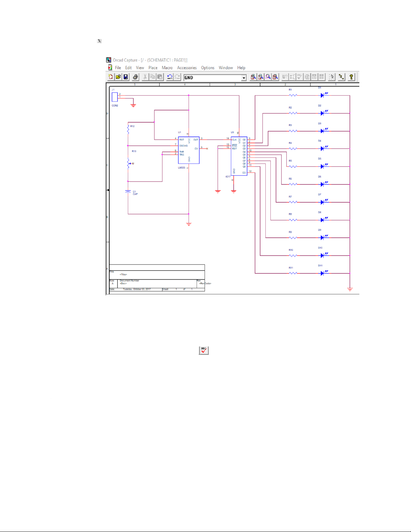Open a file with the Open folder icon
The width and height of the screenshot is (411, 532).
118,77
